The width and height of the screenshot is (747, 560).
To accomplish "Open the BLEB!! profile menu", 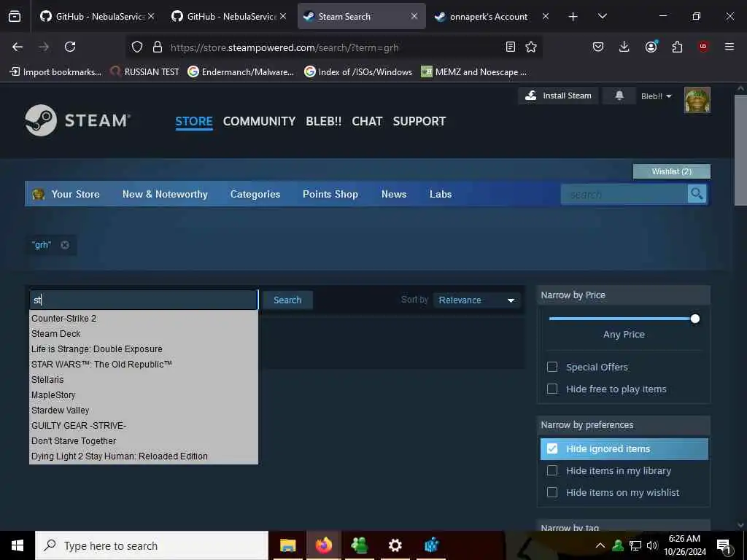I will click(x=323, y=121).
